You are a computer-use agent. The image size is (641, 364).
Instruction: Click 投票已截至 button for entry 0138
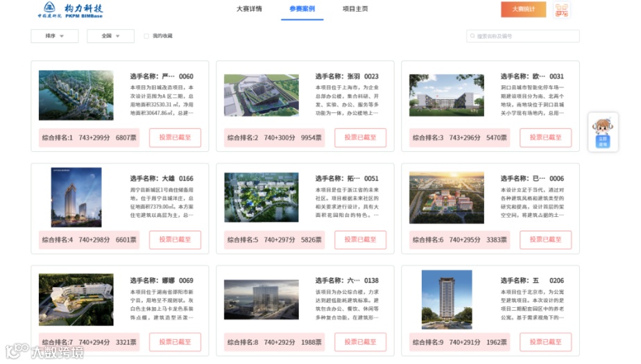360,342
